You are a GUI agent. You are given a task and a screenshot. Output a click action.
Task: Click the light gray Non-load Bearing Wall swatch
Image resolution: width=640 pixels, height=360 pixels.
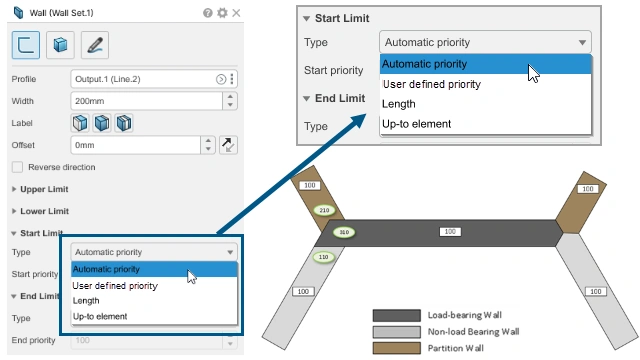click(397, 332)
